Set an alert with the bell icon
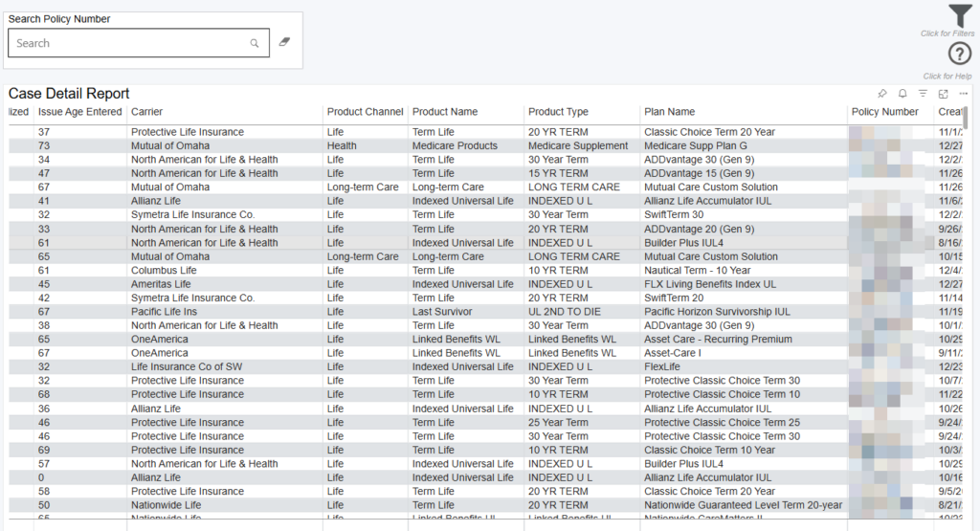The height and width of the screenshot is (531, 980). (x=902, y=94)
